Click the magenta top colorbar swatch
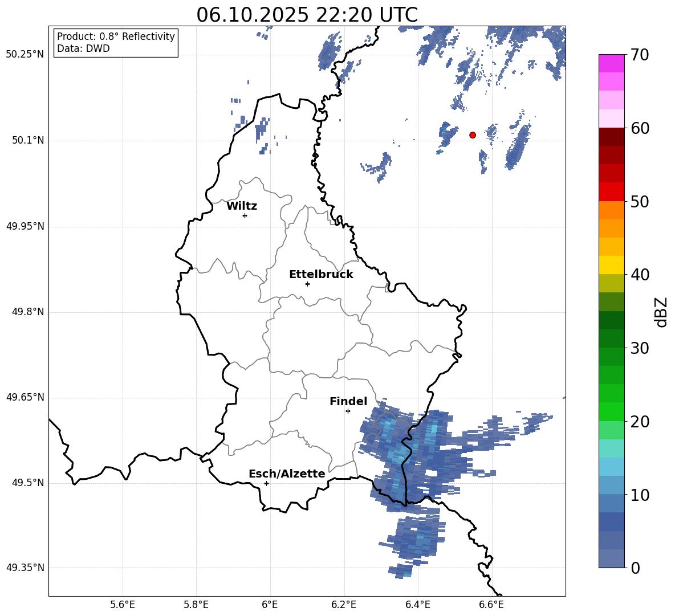This screenshot has width=675, height=616. tap(611, 63)
